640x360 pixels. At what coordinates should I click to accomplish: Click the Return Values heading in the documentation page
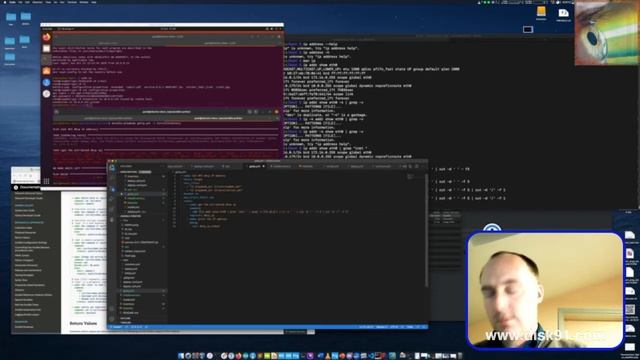click(x=83, y=323)
